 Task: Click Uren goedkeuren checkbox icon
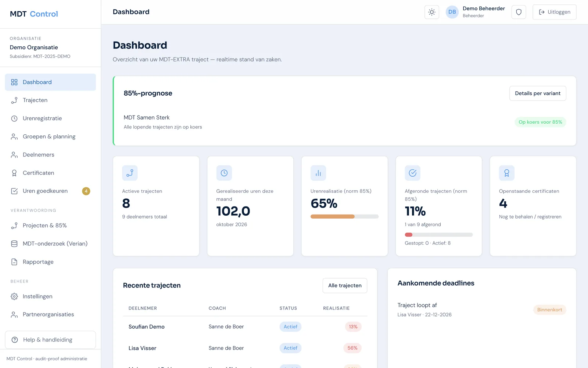[x=14, y=191]
